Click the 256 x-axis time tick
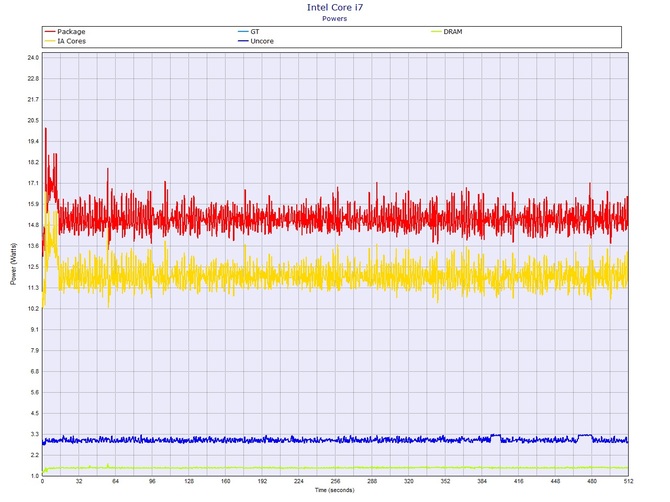Screen dimensions: 670x502 point(335,481)
